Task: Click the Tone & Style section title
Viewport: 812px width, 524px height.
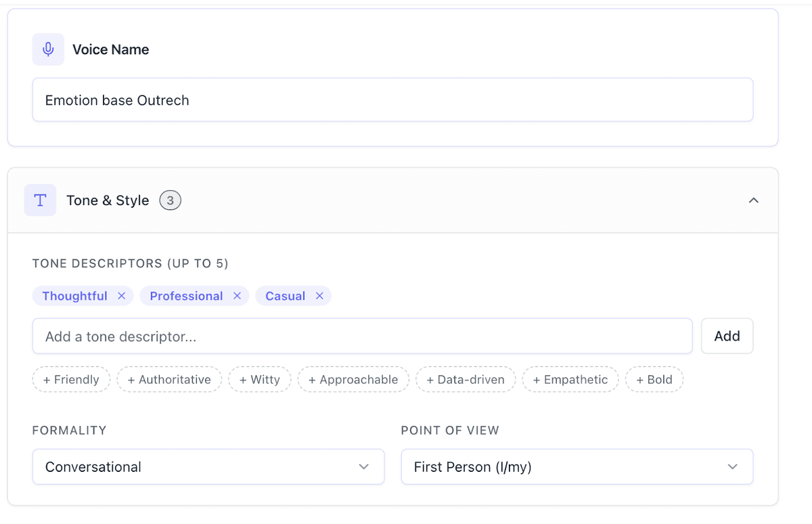Action: click(x=108, y=200)
